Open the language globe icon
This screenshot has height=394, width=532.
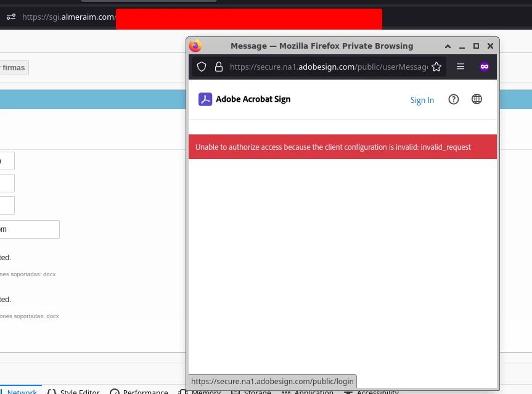477,99
